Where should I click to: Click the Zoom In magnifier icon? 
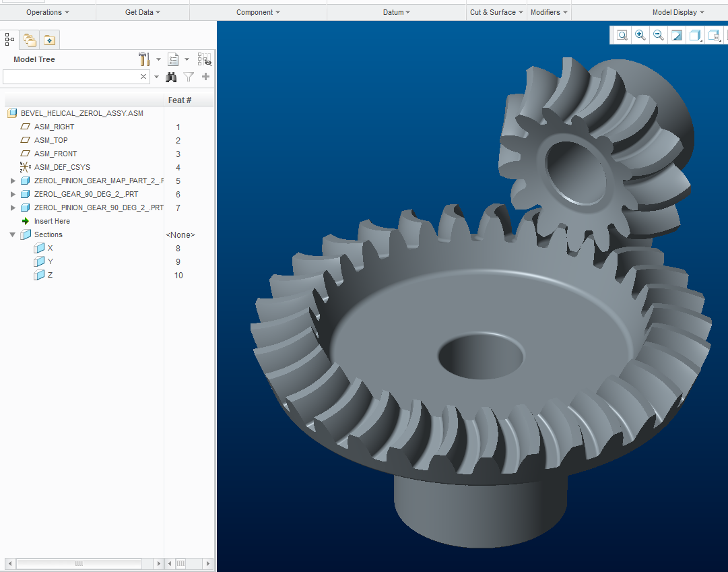640,36
